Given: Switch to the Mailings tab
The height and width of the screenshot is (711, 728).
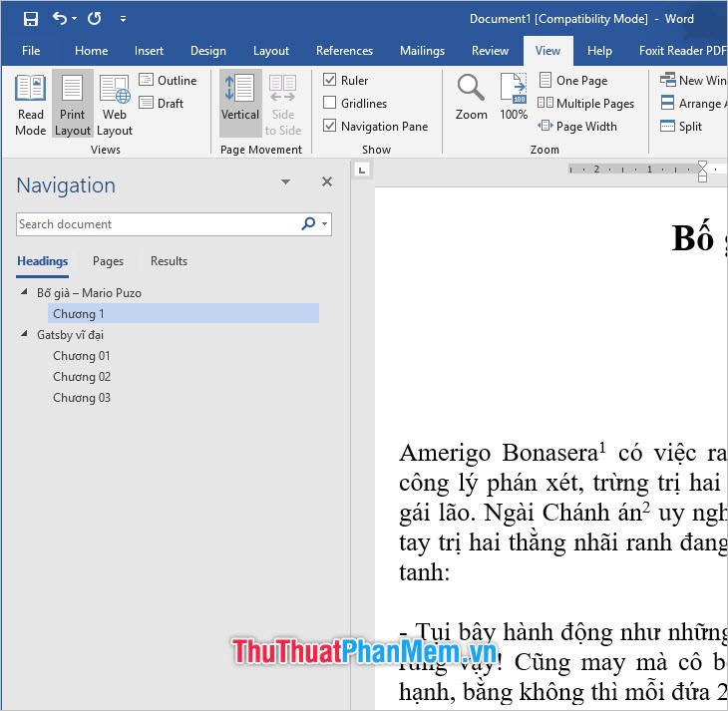Looking at the screenshot, I should coord(422,51).
